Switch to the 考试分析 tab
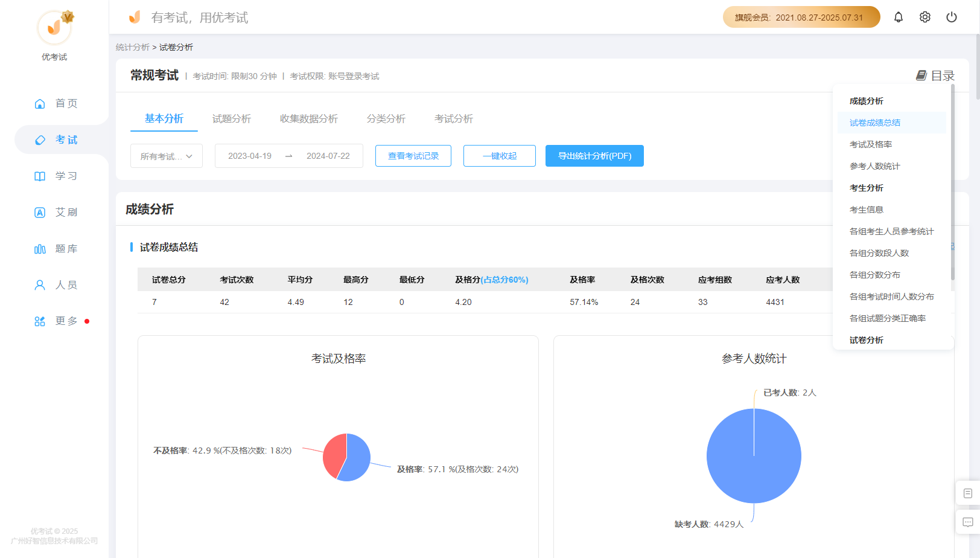This screenshot has height=558, width=980. point(454,118)
